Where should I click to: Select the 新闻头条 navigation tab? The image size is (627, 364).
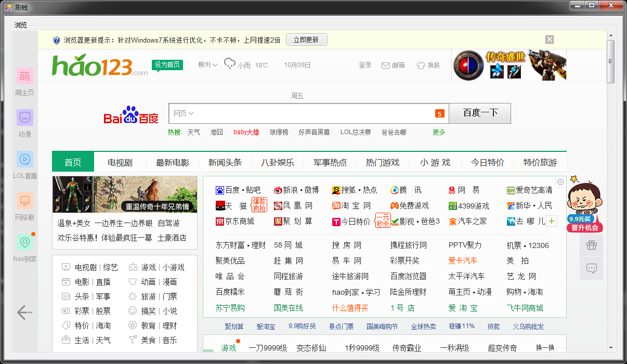(x=225, y=162)
